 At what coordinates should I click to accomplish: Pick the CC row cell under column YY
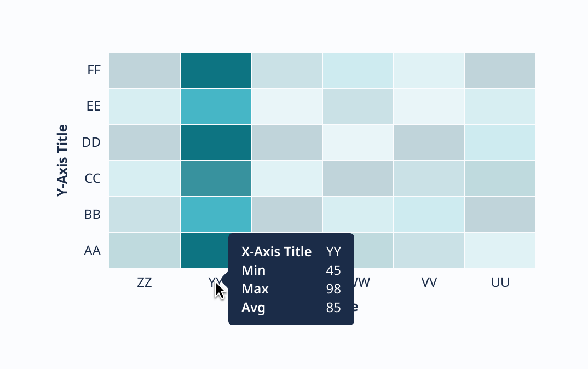pyautogui.click(x=216, y=178)
